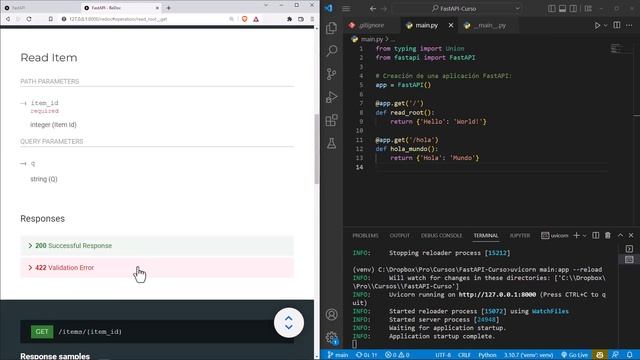Add a new terminal with plus icon
Screen dimensions: 640x360
click(576, 236)
